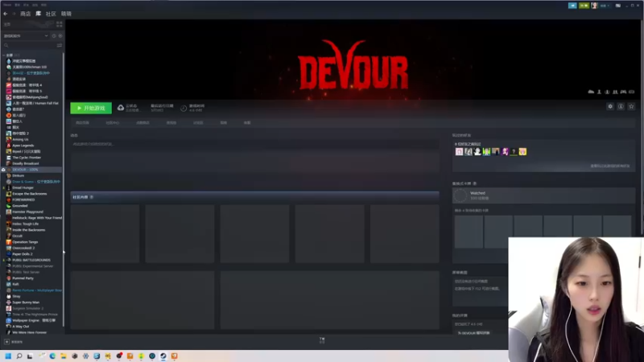Open game settings gear icon
Screen dimensions: 644x362
click(610, 106)
